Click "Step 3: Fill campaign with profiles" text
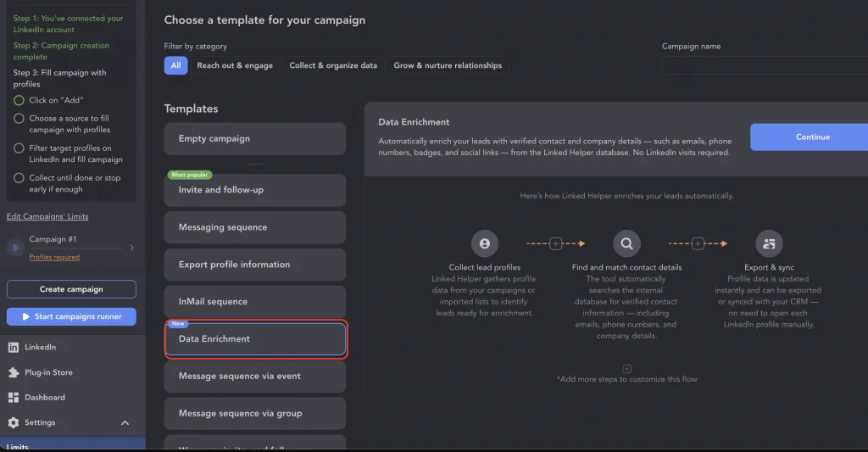868x452 pixels. click(60, 78)
